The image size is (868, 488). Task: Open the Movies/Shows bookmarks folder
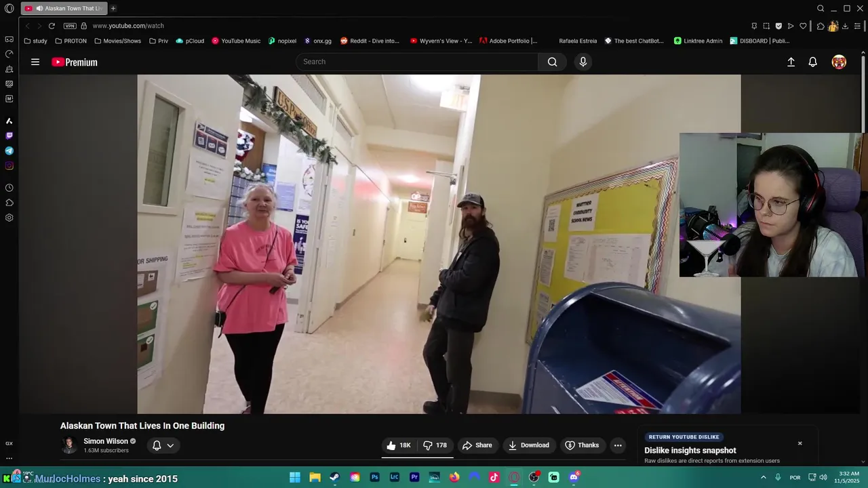coord(118,41)
